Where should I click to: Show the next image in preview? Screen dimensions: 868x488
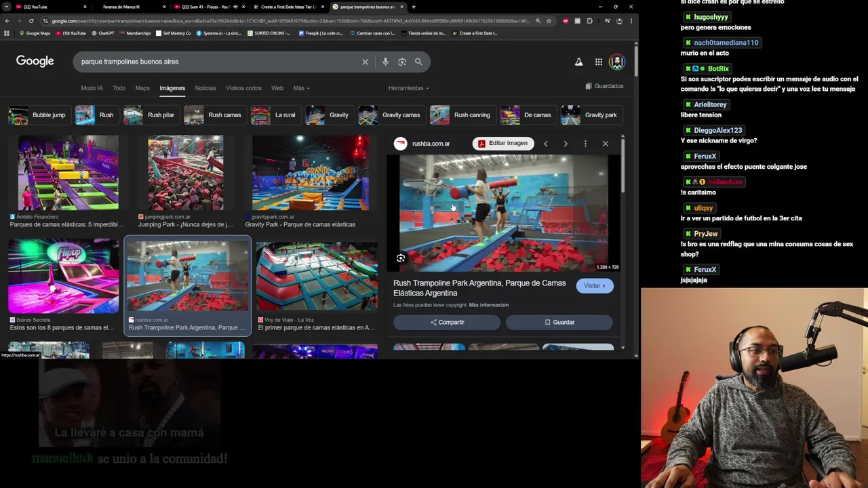tap(566, 144)
